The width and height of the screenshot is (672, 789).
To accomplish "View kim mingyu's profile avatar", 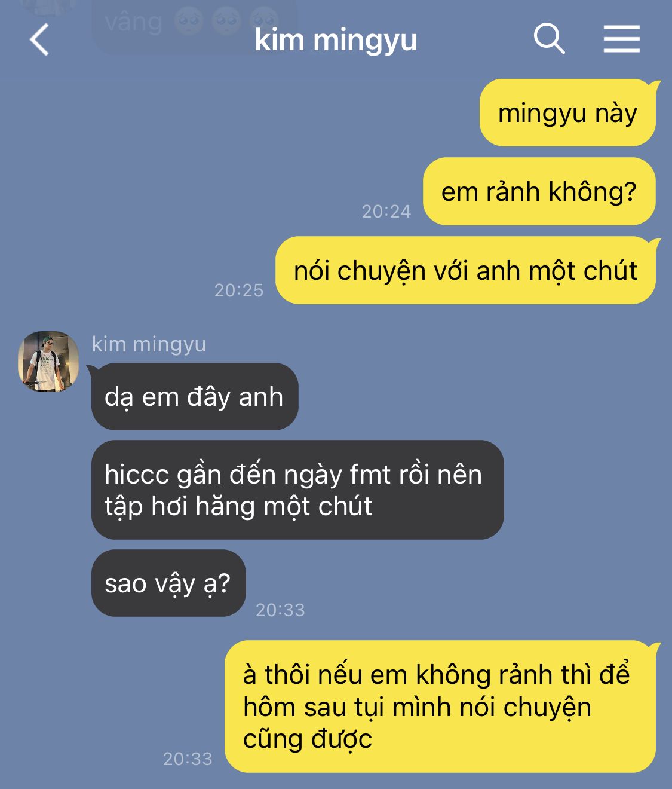I will point(48,362).
